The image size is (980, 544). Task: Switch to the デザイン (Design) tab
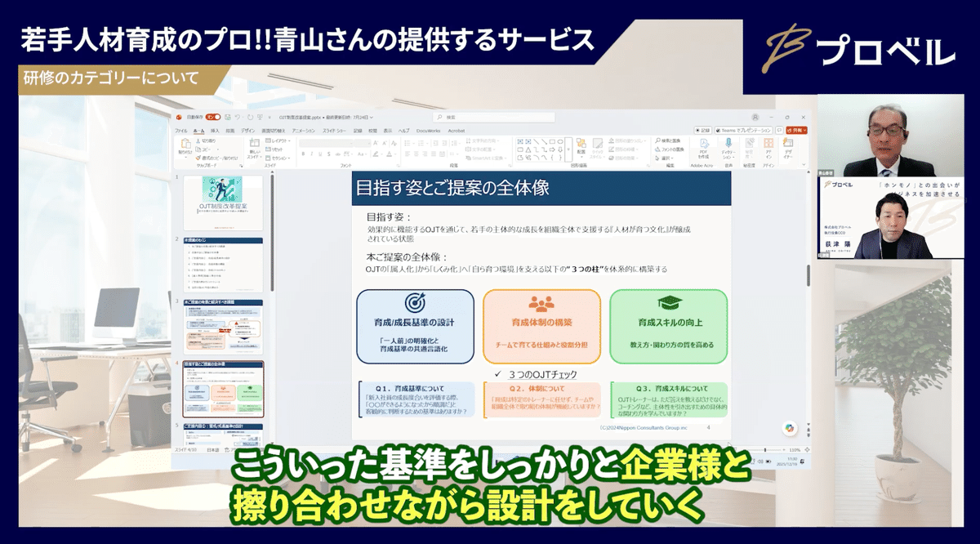pos(247,131)
